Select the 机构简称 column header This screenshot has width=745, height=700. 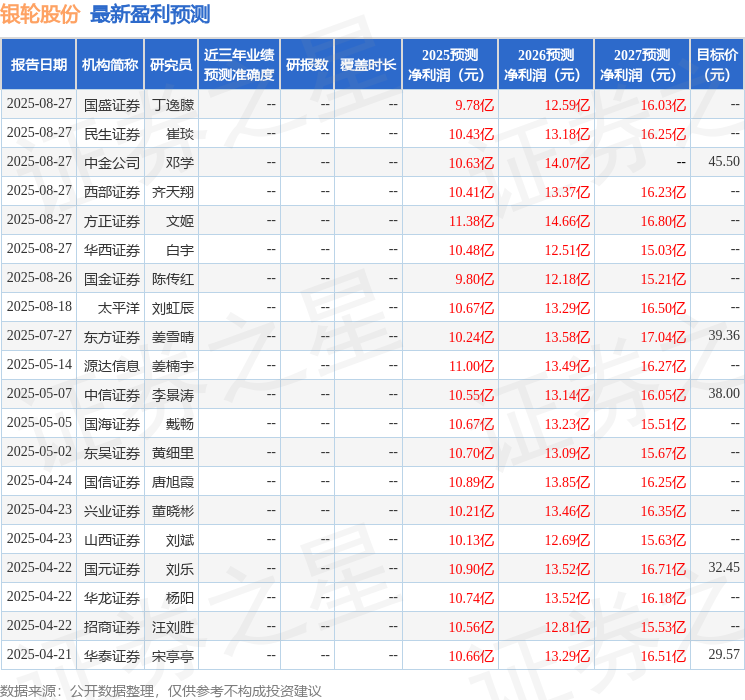(x=110, y=65)
